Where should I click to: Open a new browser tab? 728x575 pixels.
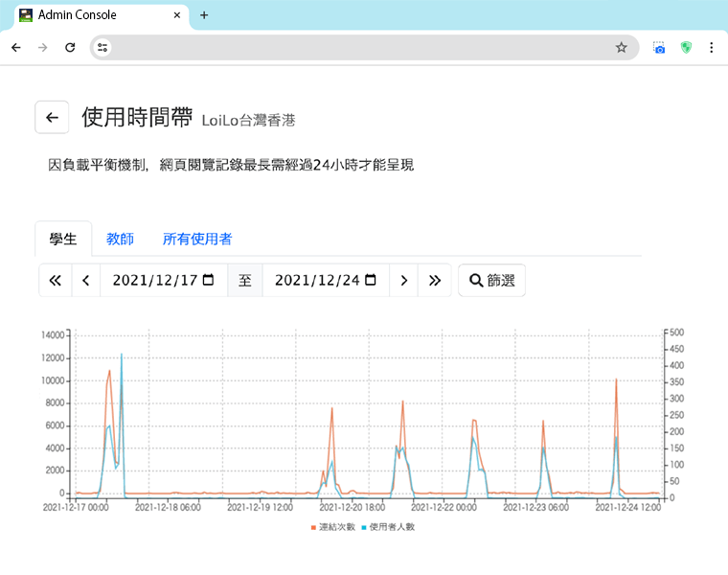pos(204,15)
